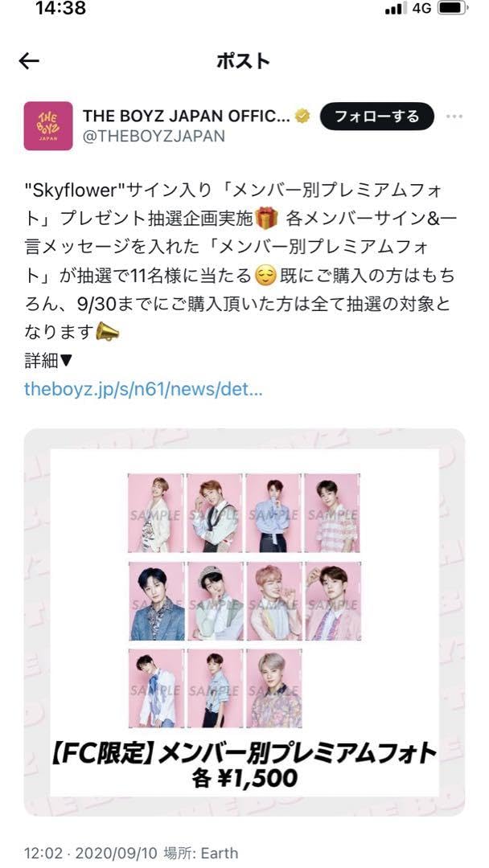Image resolution: width=489 pixels, height=868 pixels.
Task: Tap the back arrow icon
Action: [29, 61]
